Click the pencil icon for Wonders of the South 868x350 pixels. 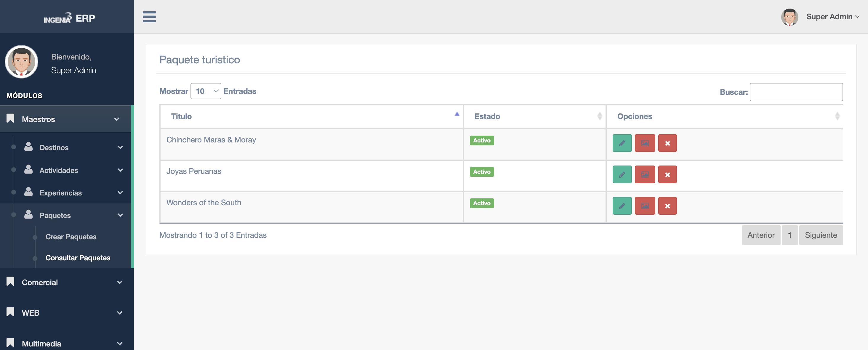(622, 206)
